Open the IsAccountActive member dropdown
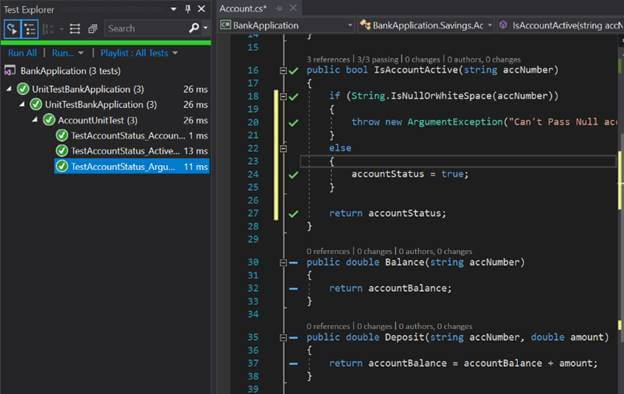This screenshot has width=624, height=394. [x=560, y=25]
